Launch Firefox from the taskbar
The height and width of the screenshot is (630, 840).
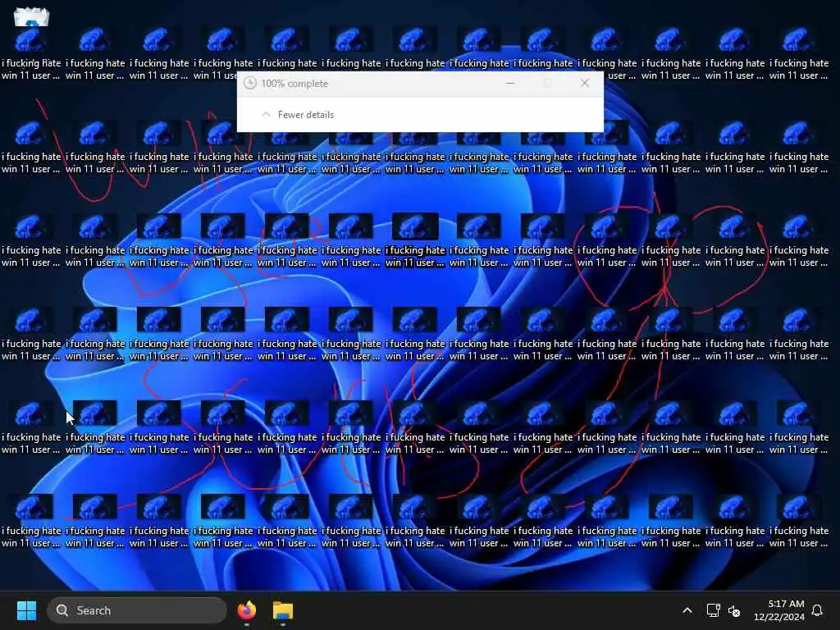(247, 610)
